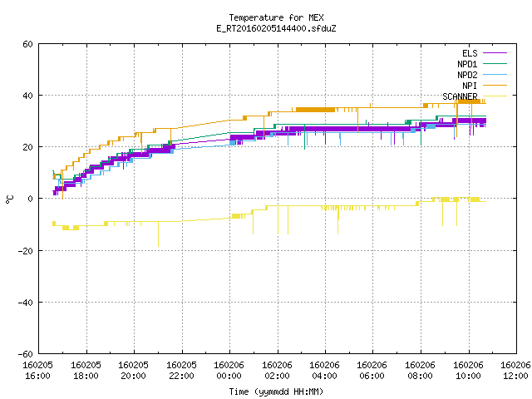Click the x-axis tick 160206 04:00
The image size is (532, 399).
(325, 371)
